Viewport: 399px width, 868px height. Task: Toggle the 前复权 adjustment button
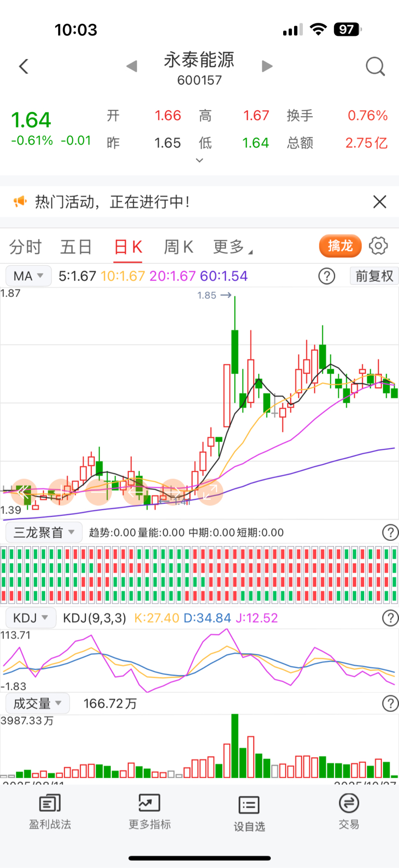click(x=374, y=276)
